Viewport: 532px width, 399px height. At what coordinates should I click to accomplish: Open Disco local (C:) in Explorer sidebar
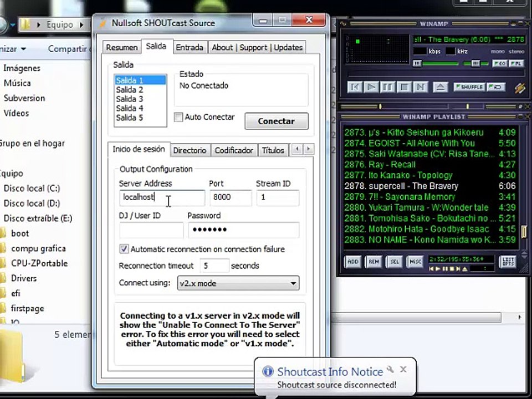[32, 188]
